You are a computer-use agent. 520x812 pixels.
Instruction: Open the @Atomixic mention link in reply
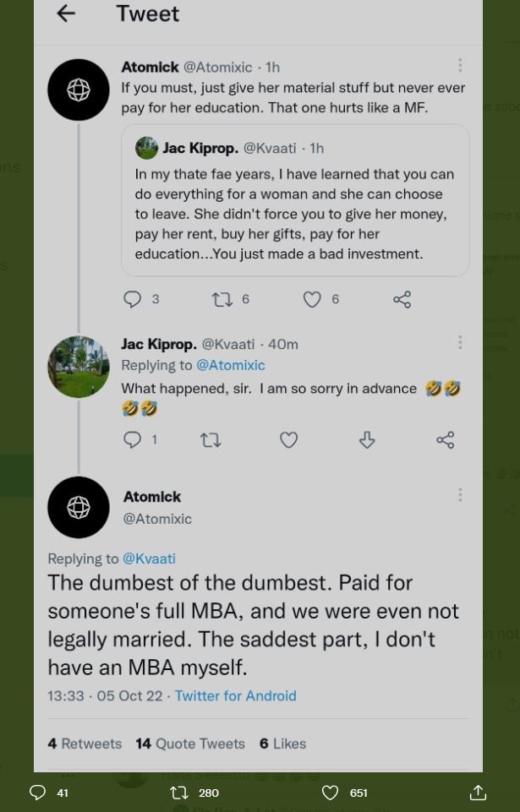(x=230, y=365)
